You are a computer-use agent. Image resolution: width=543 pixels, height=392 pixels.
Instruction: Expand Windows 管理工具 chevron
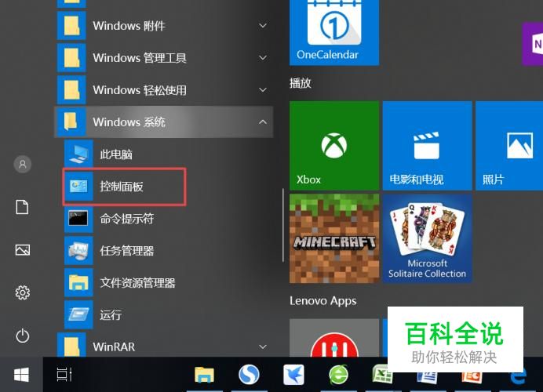pos(263,58)
